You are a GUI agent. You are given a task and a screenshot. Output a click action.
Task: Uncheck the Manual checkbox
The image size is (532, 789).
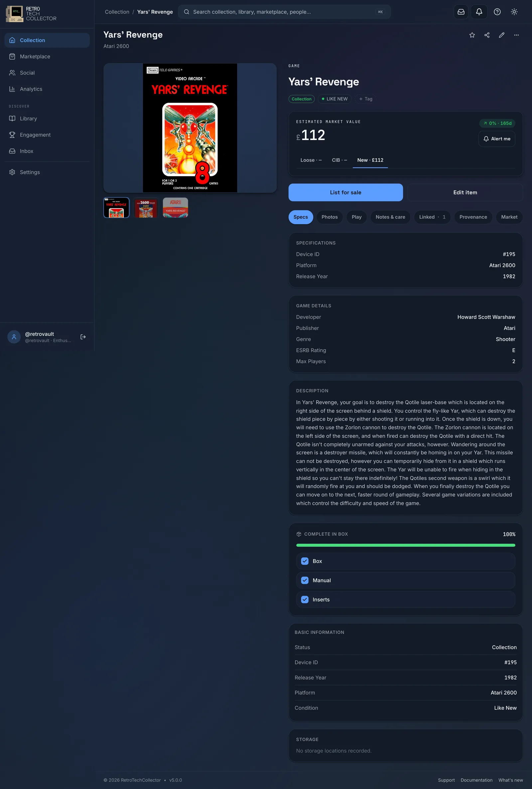coord(305,580)
